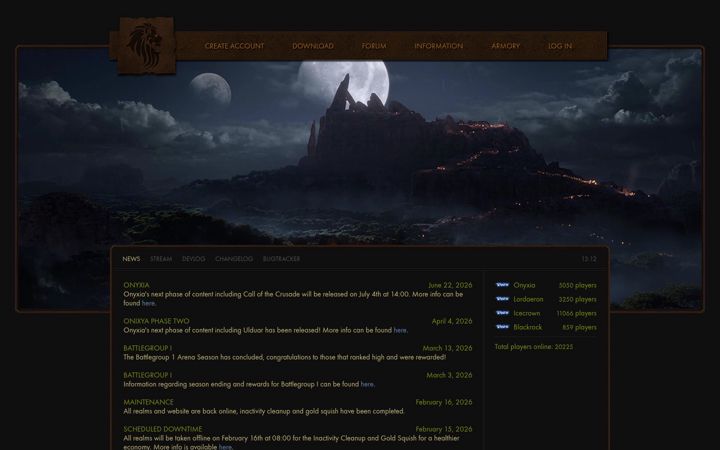The width and height of the screenshot is (720, 450).
Task: Open the Blackrock realm name link
Action: click(x=528, y=327)
